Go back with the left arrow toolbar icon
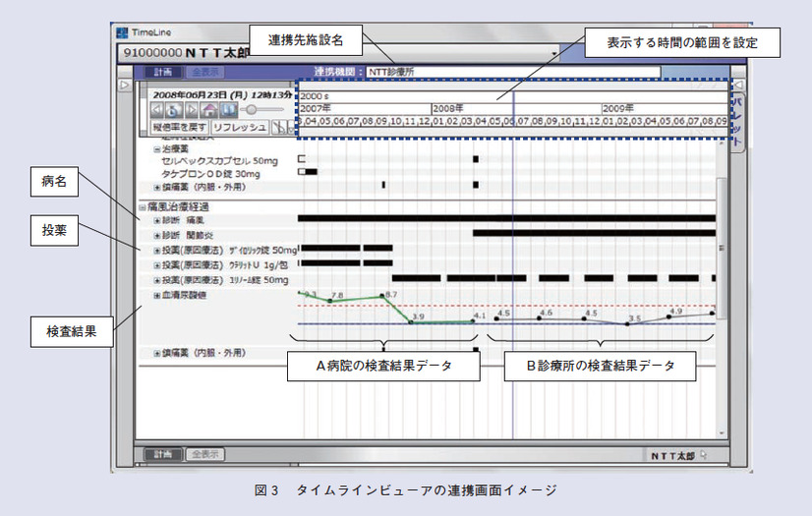This screenshot has height=516, width=812. 156,110
